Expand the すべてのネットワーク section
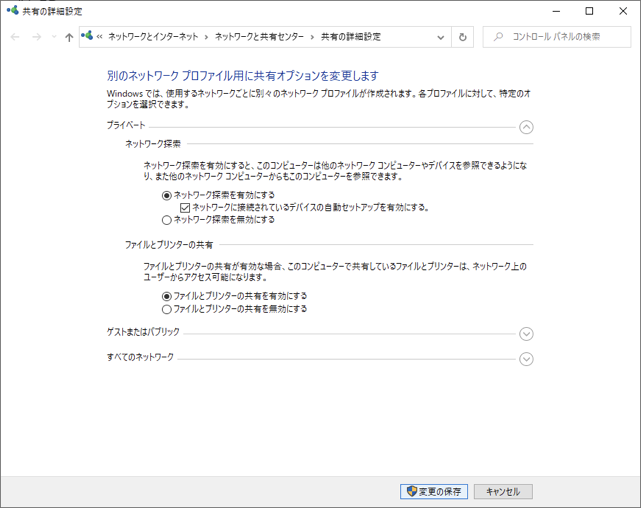 click(526, 359)
